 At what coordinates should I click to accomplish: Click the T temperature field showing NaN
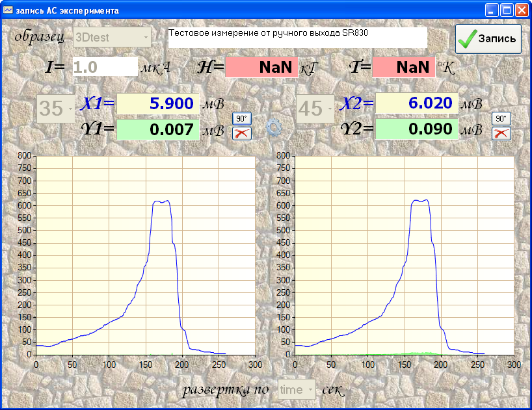pos(404,67)
